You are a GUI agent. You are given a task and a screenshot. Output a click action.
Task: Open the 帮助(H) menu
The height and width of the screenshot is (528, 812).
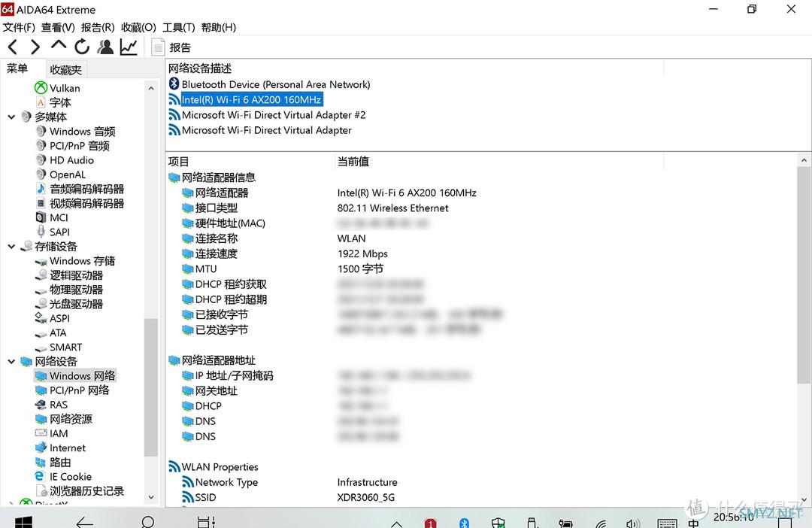pyautogui.click(x=219, y=28)
